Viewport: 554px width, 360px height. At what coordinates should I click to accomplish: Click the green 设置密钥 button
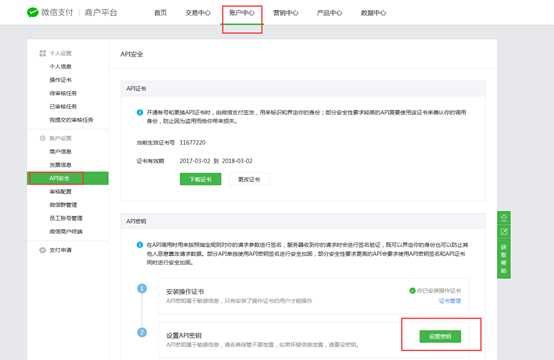[x=440, y=336]
